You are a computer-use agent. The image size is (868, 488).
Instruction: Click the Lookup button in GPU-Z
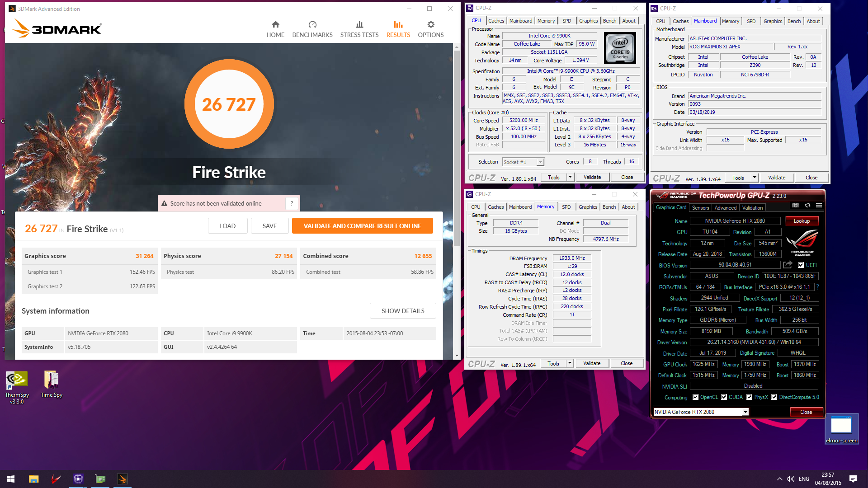coord(802,221)
